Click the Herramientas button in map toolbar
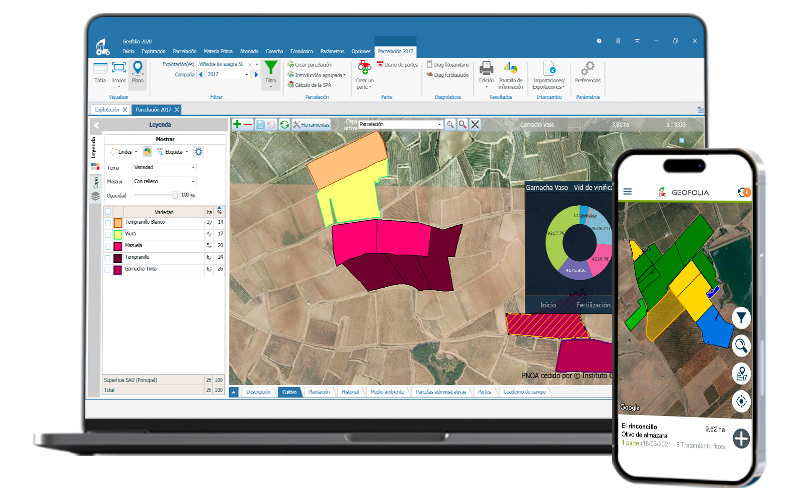 click(311, 124)
